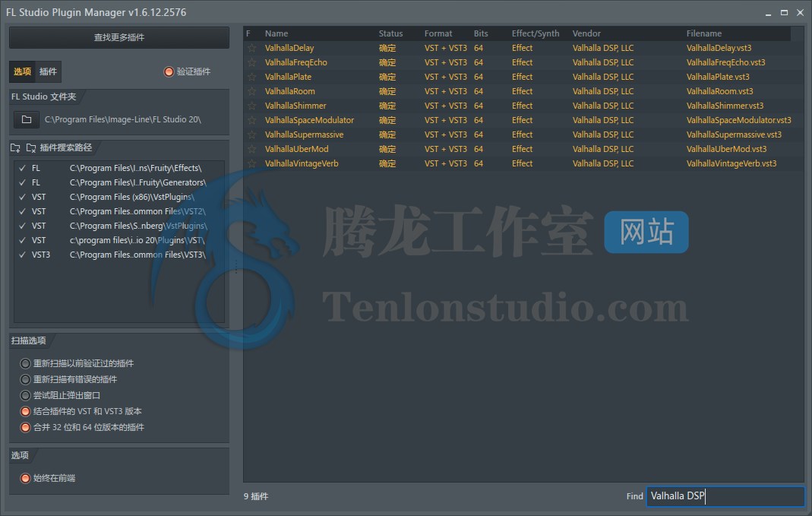
Task: Select the ValhallaRoom plugin name
Action: (289, 91)
